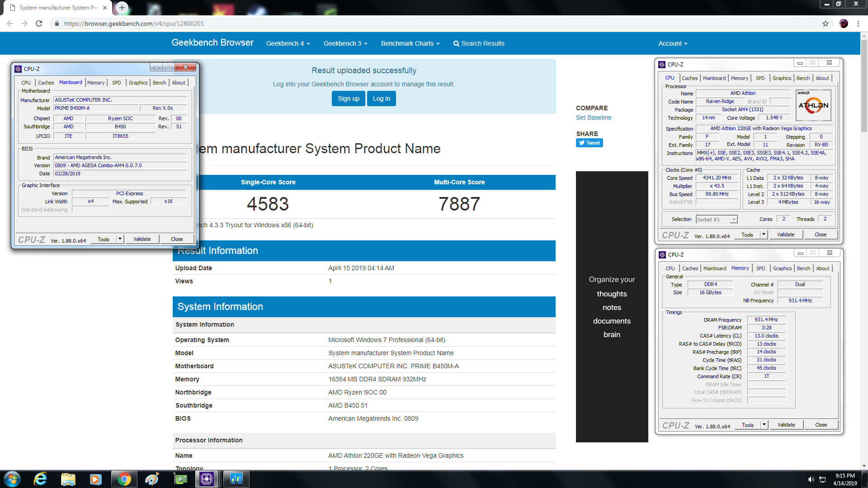Open Graphics tab in top-right CPU-Z window
Screen dimensions: 868x488
(x=782, y=78)
